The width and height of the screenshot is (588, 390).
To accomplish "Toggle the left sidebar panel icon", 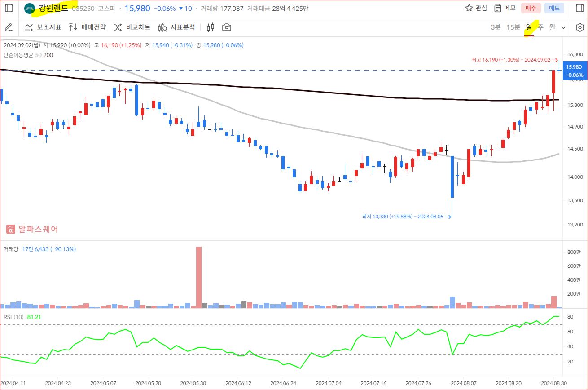I will point(9,8).
